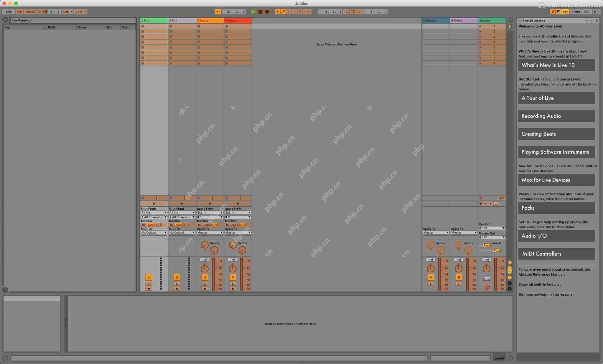Select the Draw Mode pencil icon
The height and width of the screenshot is (364, 603).
[x=553, y=12]
